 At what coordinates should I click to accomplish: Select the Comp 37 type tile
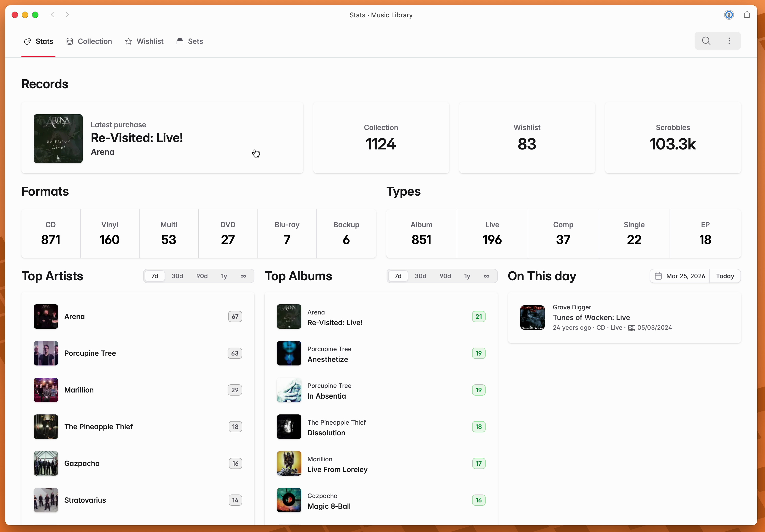(563, 233)
